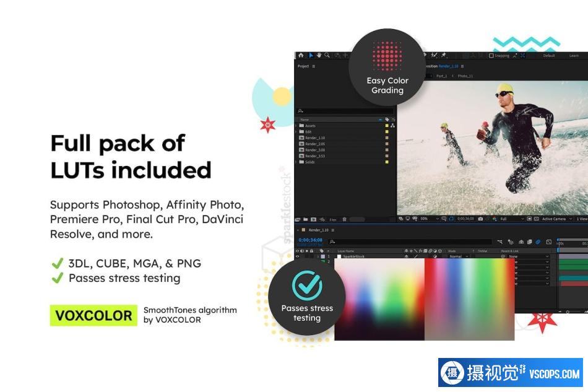Expand the Edit folder

(296, 132)
